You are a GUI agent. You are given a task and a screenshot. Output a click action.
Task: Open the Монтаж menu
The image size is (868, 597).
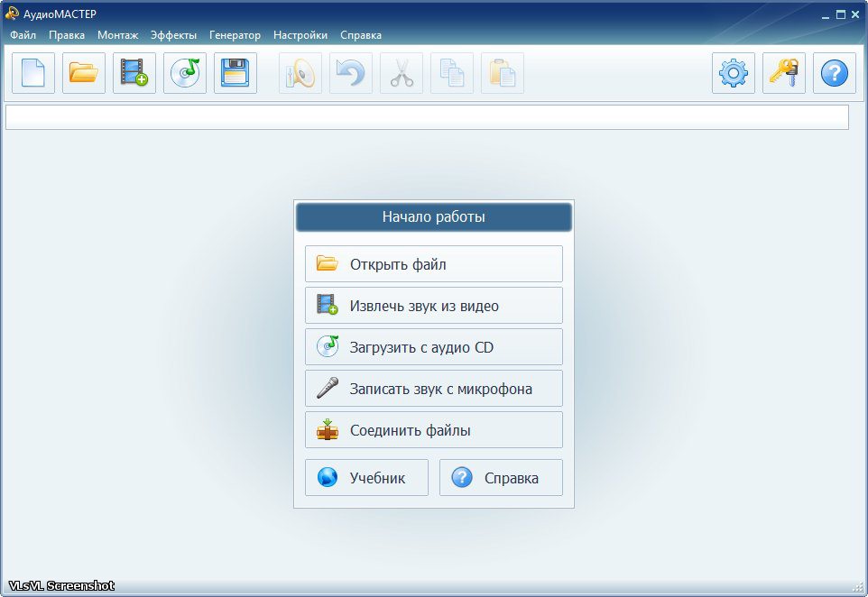tap(118, 35)
